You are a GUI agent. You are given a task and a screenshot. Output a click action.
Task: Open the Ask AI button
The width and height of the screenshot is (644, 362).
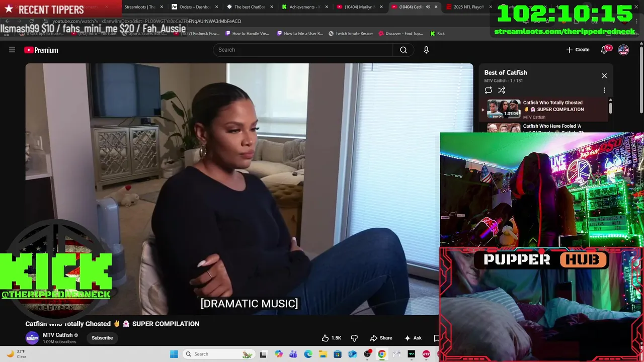tap(413, 338)
